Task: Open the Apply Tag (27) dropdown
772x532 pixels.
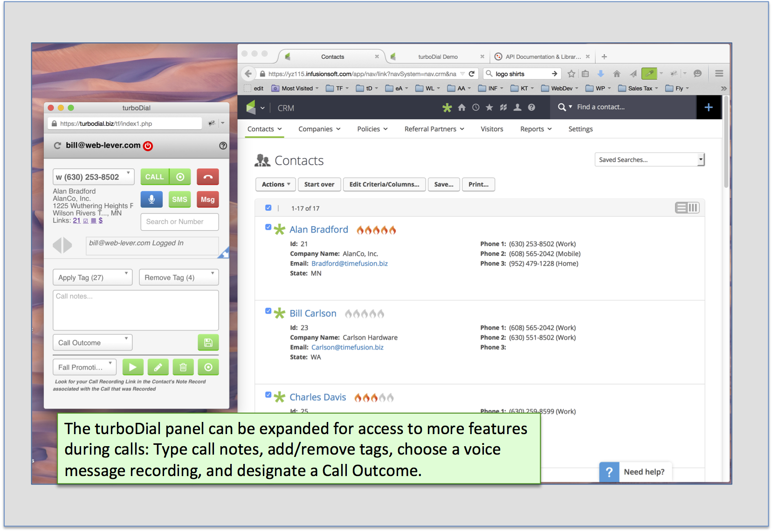Action: pyautogui.click(x=92, y=277)
